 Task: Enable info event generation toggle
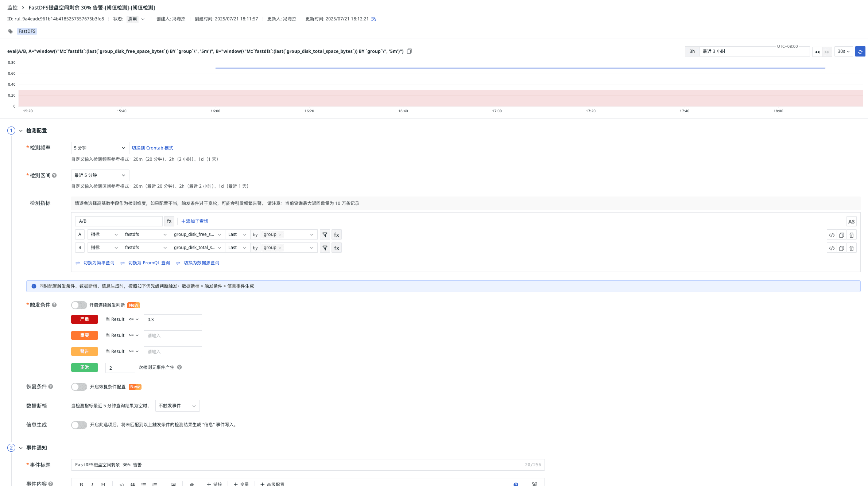[79, 425]
